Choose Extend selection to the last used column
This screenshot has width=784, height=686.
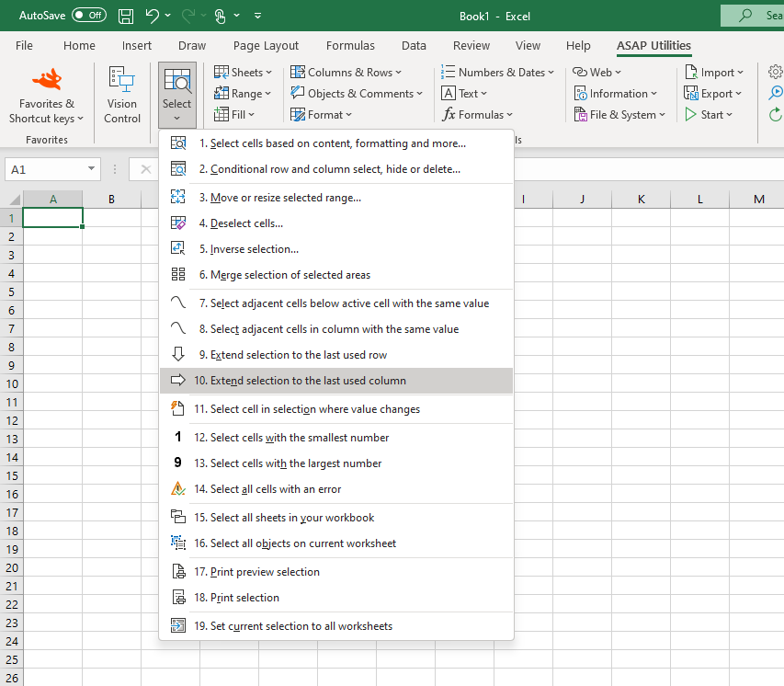[x=336, y=381]
